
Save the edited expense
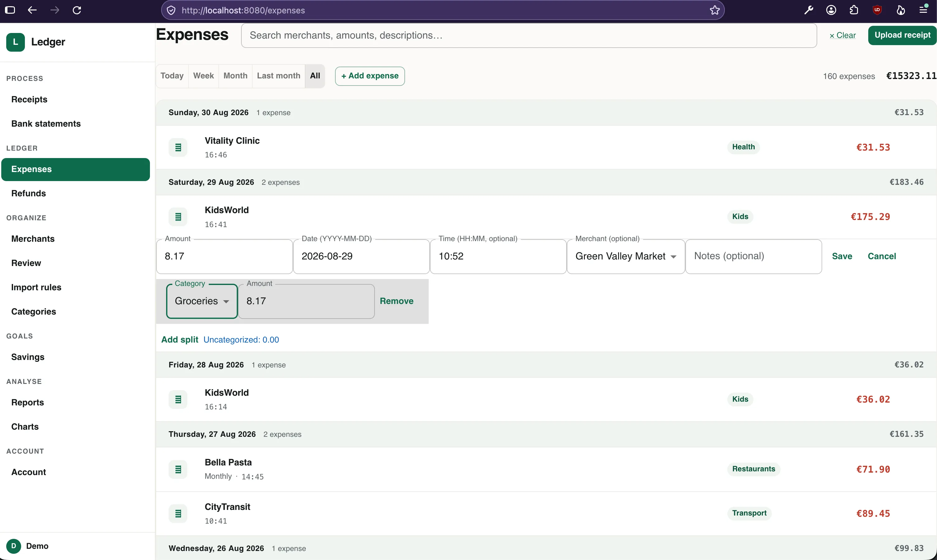click(x=842, y=256)
